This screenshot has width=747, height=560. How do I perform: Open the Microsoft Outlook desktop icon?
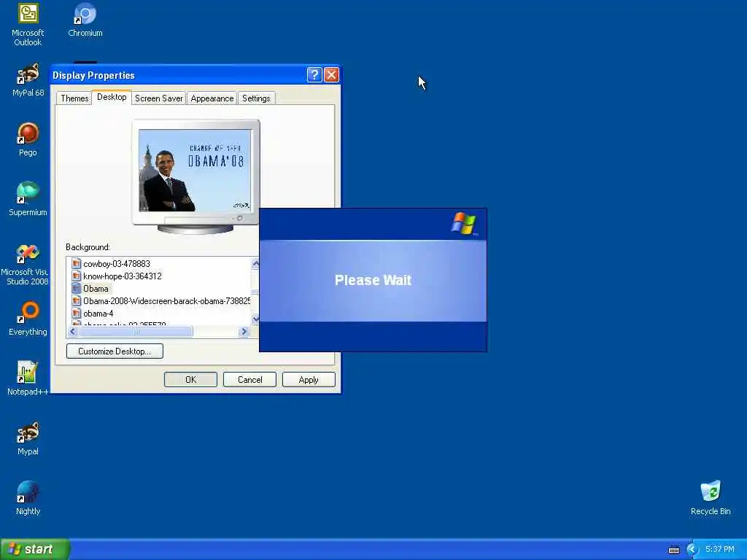click(x=28, y=25)
